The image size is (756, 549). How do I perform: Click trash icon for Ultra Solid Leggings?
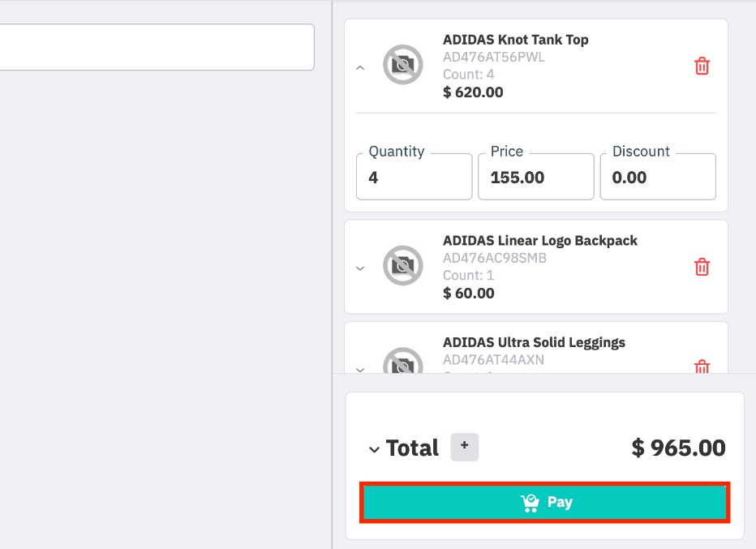[x=702, y=367]
